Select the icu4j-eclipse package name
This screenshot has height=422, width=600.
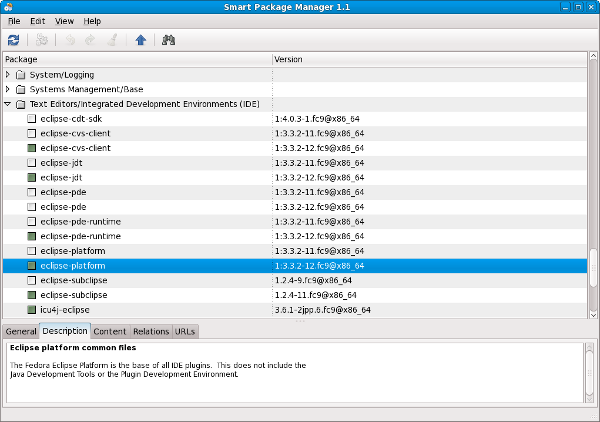point(65,310)
